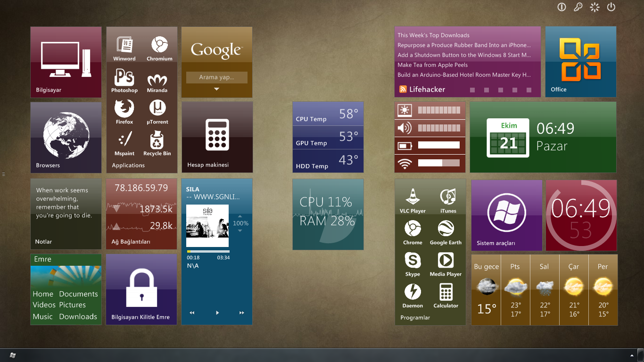
Task: Click the pause-circle icon at top right
Action: (x=561, y=7)
